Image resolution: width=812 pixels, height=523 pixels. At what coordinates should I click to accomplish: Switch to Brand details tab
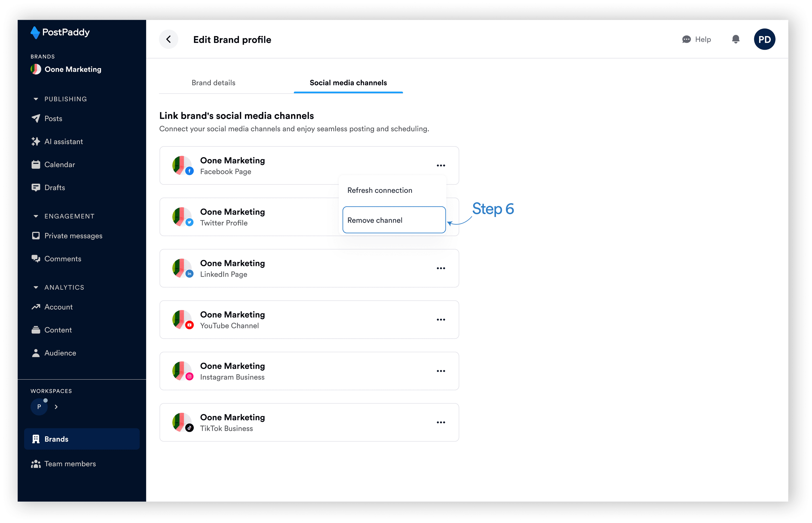tap(213, 83)
